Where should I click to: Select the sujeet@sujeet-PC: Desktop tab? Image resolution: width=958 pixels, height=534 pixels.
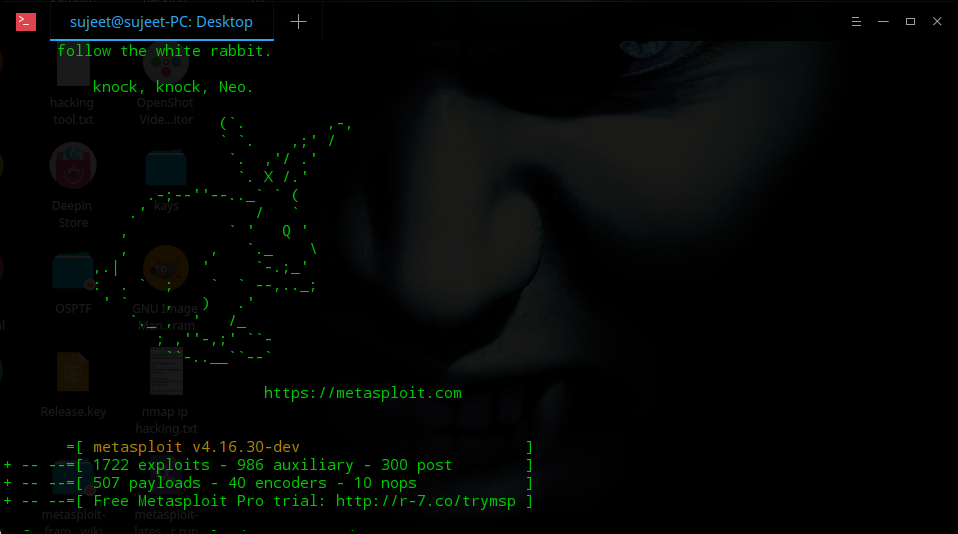click(x=161, y=22)
